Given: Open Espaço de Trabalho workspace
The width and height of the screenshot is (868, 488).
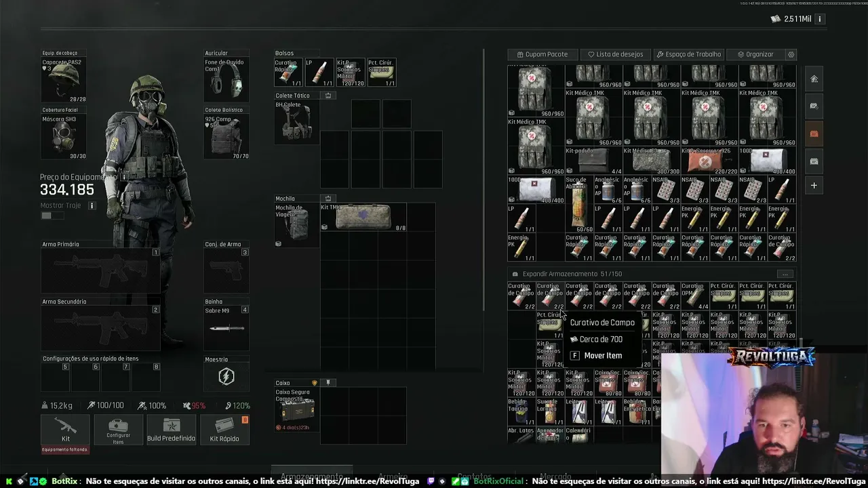Looking at the screenshot, I should coord(688,54).
